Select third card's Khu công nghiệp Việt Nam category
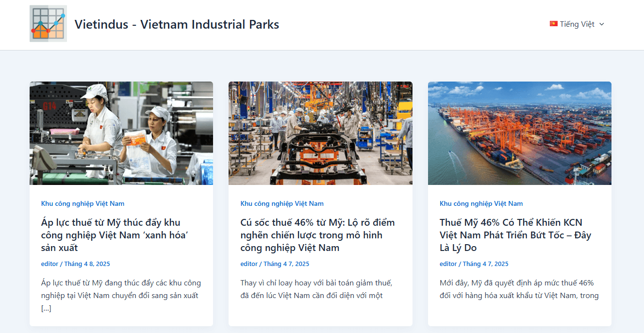644x333 pixels. 481,203
